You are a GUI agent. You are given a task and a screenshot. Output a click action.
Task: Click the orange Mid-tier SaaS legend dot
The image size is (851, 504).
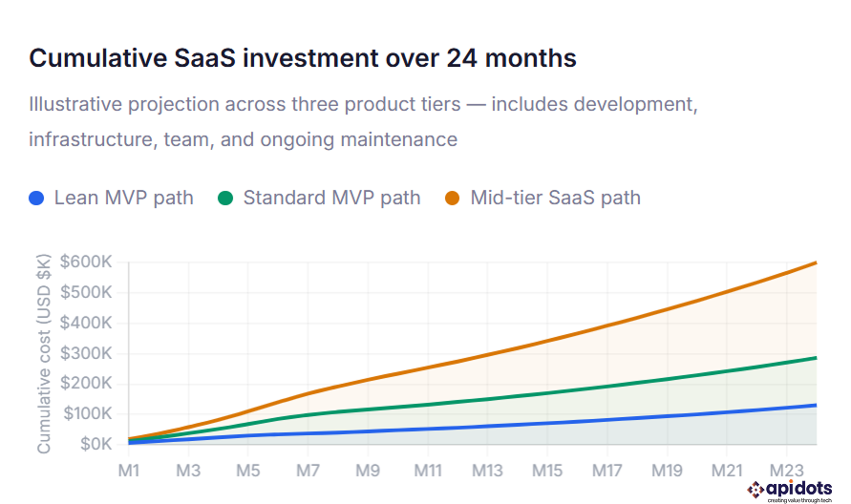[x=453, y=199]
